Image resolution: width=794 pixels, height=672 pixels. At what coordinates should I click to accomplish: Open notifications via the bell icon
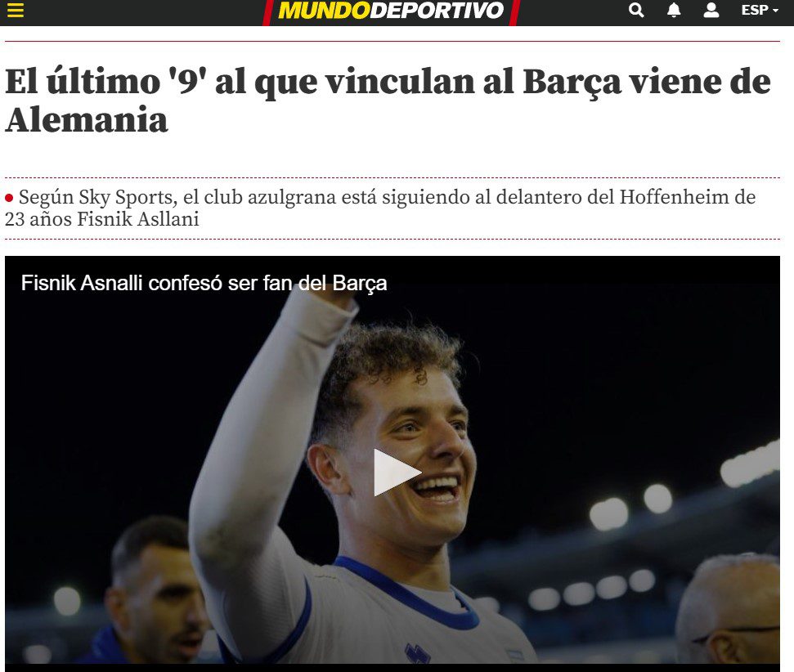click(674, 10)
